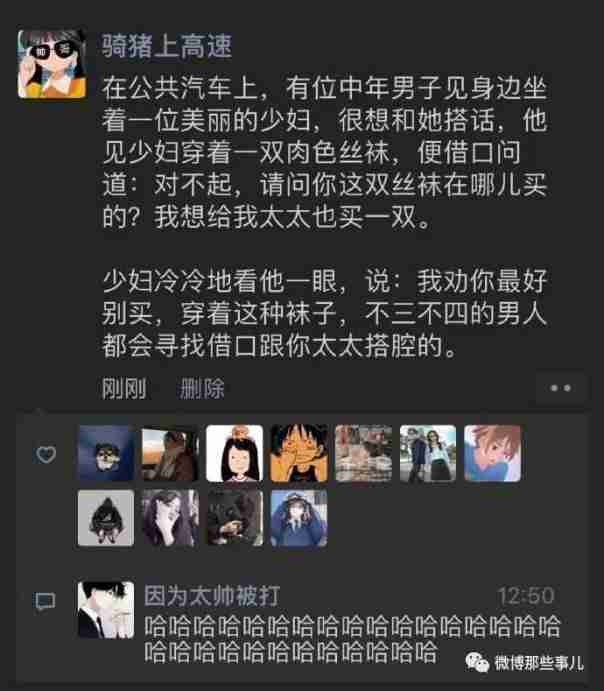Image resolution: width=604 pixels, height=691 pixels.
Task: Open the black hooded figure avatar
Action: [x=106, y=518]
